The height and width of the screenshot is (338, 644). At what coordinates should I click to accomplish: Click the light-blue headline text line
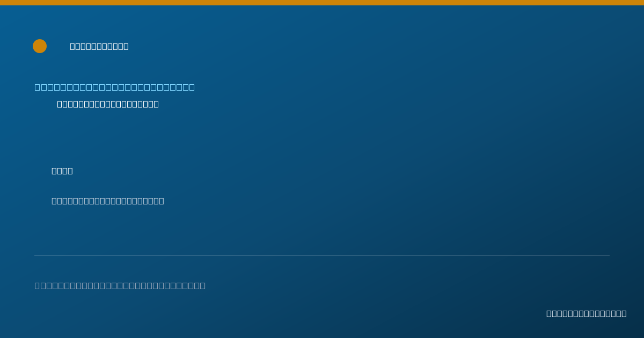click(115, 87)
